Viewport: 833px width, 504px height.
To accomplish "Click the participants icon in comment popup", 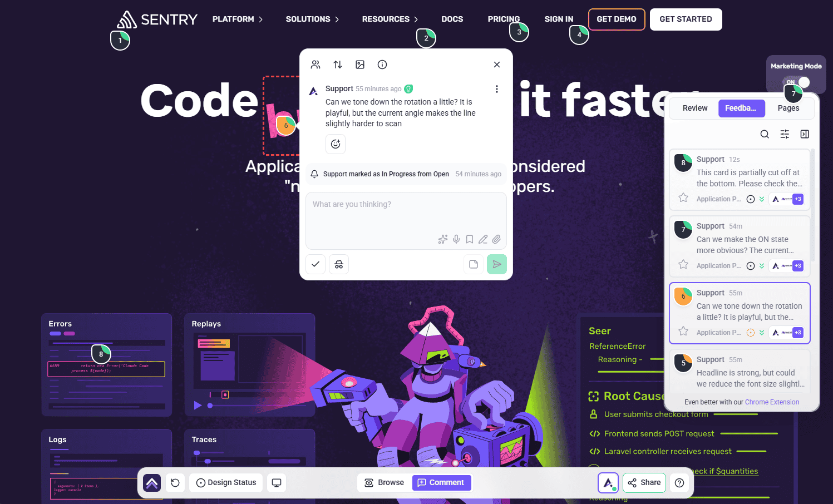I will click(316, 65).
